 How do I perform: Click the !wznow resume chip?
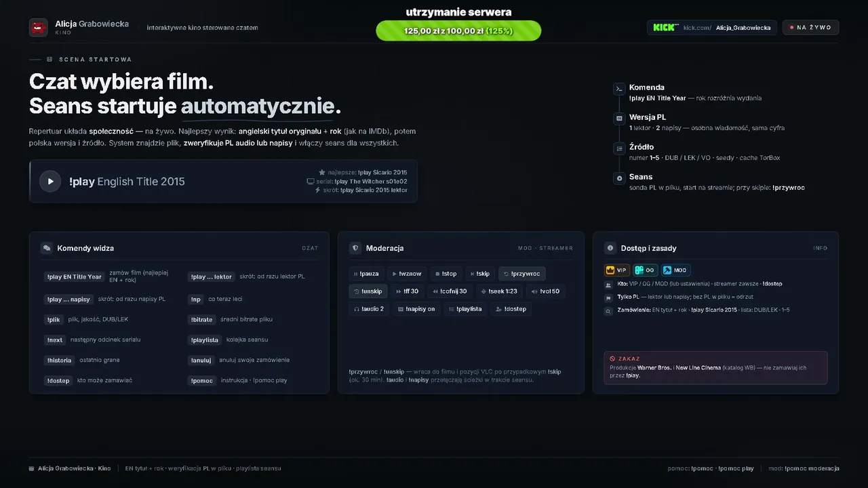407,274
